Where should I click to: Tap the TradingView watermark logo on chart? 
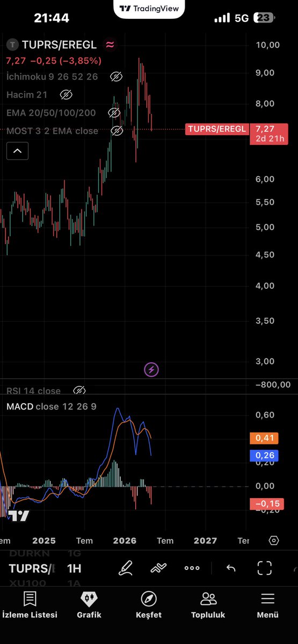(18, 516)
